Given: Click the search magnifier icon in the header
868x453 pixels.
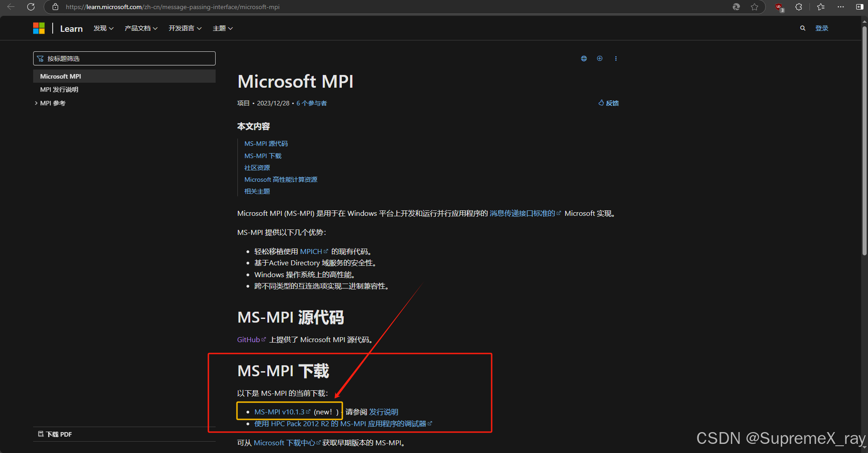Looking at the screenshot, I should tap(802, 28).
